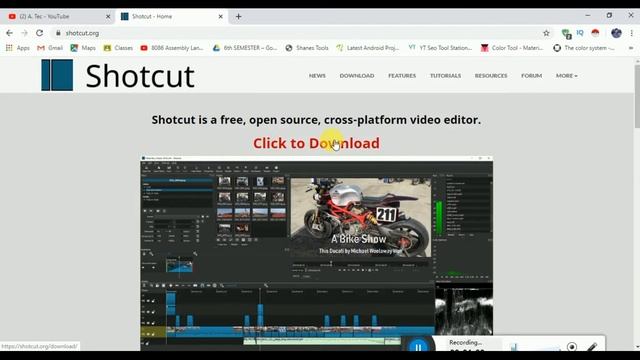Open the Color Tool - Material bookmark
Screen dimensions: 640x360
(512, 48)
